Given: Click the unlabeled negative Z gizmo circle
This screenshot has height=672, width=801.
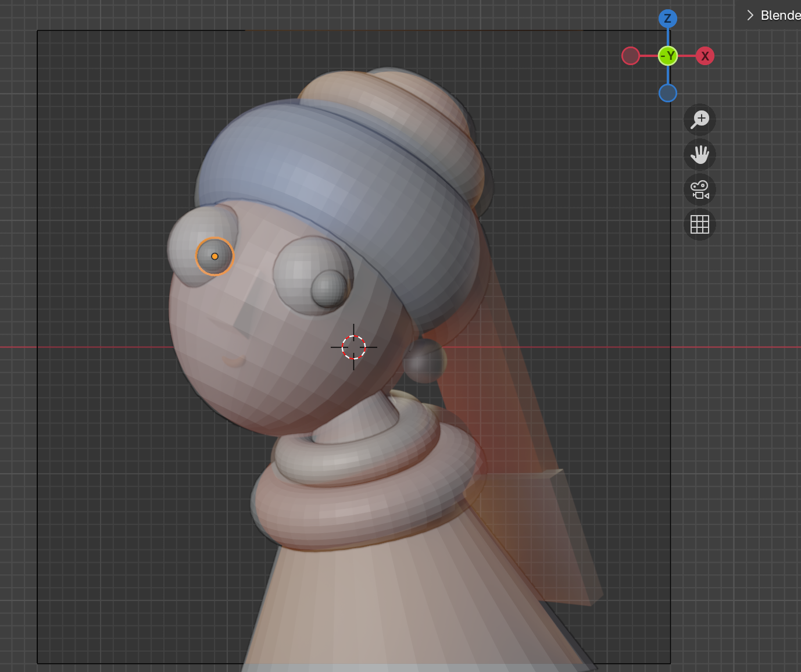Looking at the screenshot, I should (x=668, y=93).
